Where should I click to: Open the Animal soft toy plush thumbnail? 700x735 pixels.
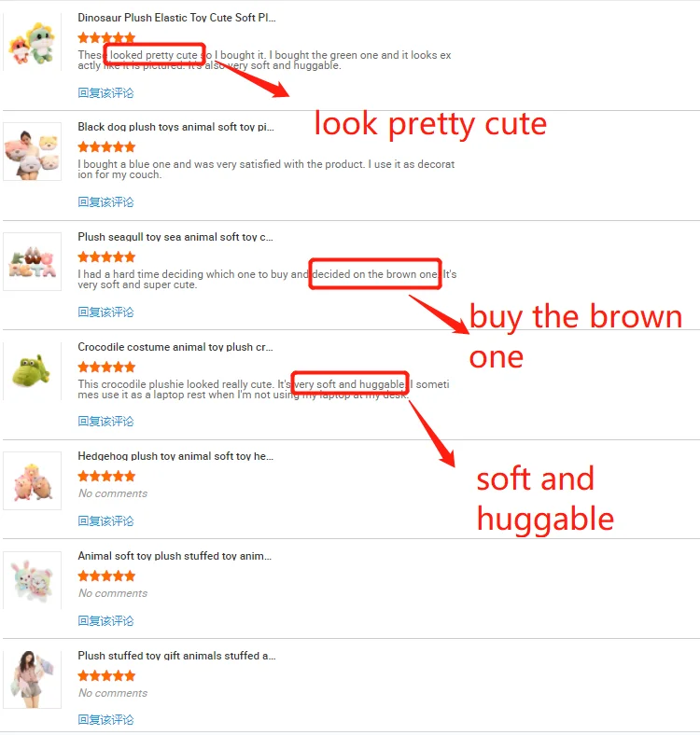point(32,580)
